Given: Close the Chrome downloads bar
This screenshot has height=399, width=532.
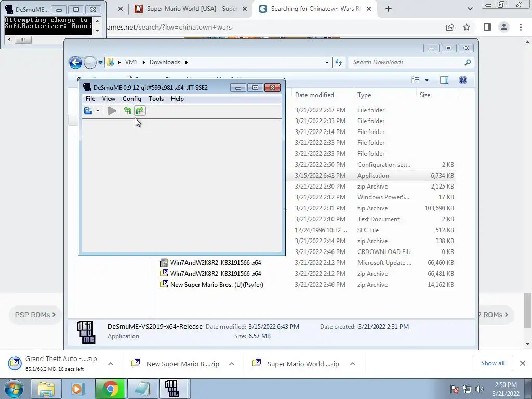Looking at the screenshot, I should coord(523,363).
